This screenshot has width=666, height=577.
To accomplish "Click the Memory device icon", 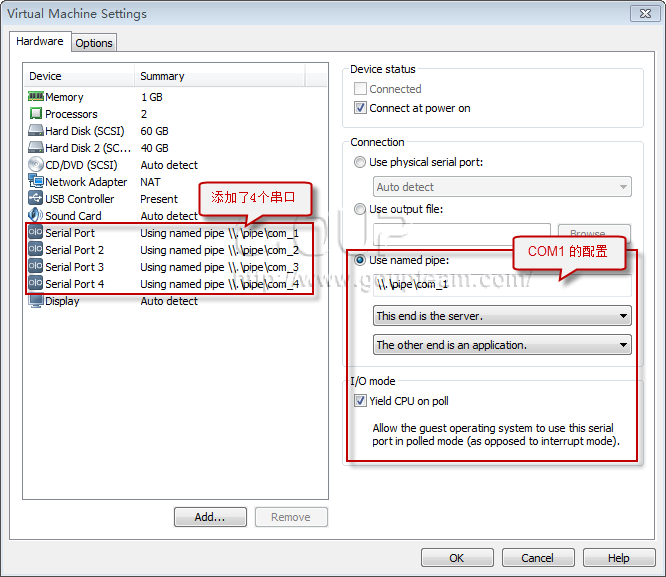I will (x=36, y=96).
